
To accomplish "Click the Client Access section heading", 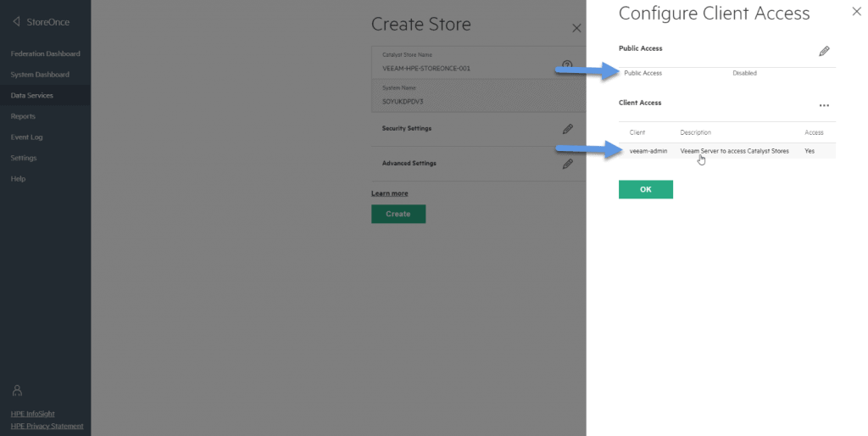I will (640, 103).
